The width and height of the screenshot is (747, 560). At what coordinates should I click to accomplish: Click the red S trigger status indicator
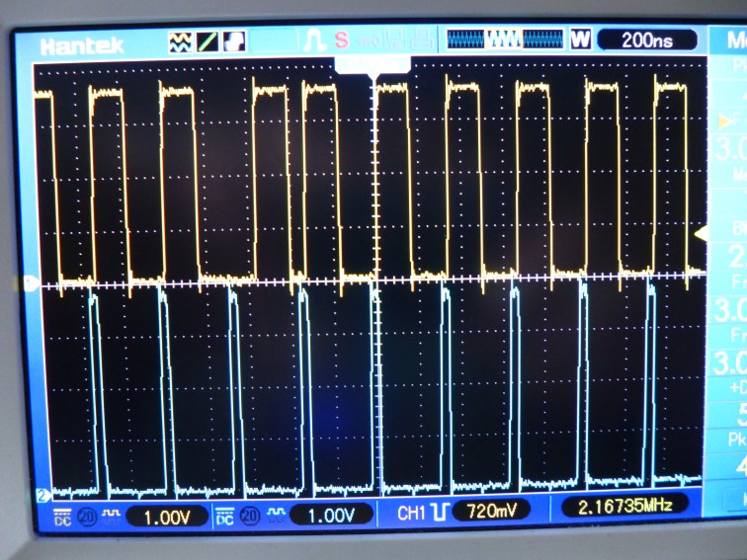[x=342, y=41]
